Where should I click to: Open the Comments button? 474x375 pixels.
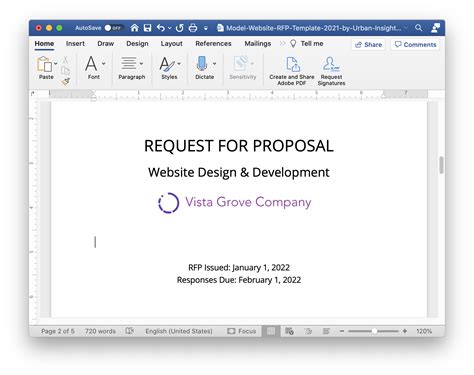point(415,45)
